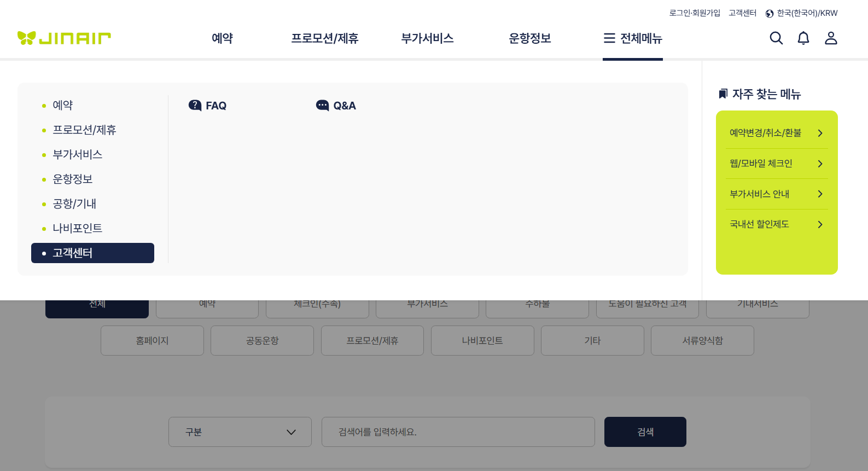Open the 예약 top navigation menu
The width and height of the screenshot is (868, 471).
[223, 38]
